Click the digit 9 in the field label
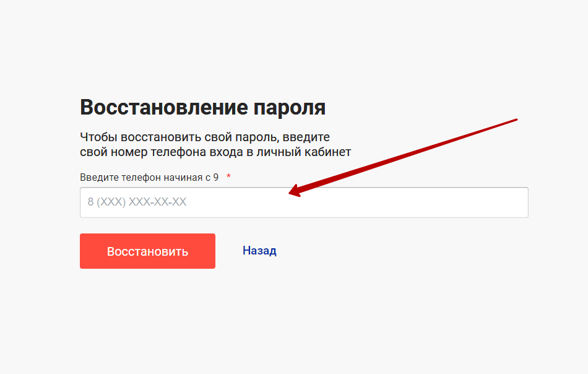 [215, 177]
